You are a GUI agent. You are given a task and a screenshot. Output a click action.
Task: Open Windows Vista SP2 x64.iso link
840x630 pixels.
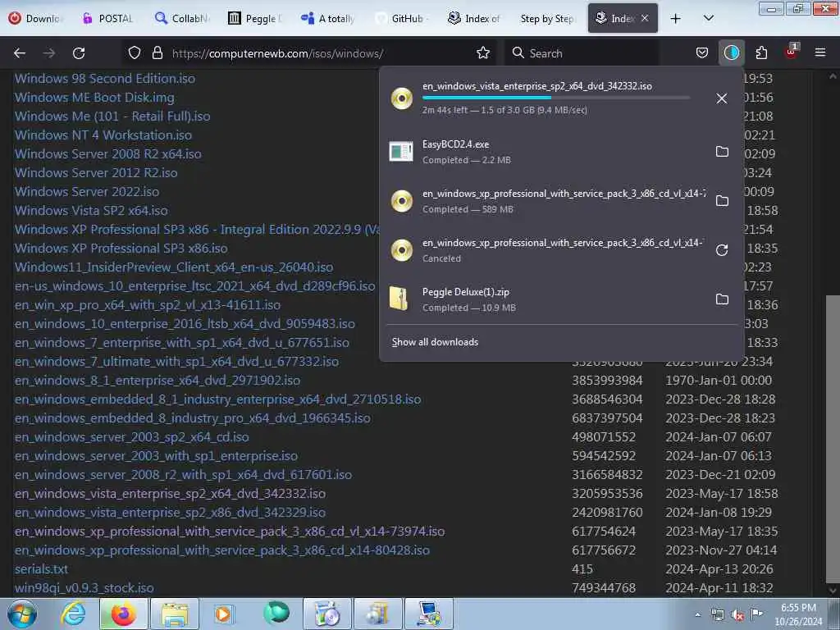[91, 210]
